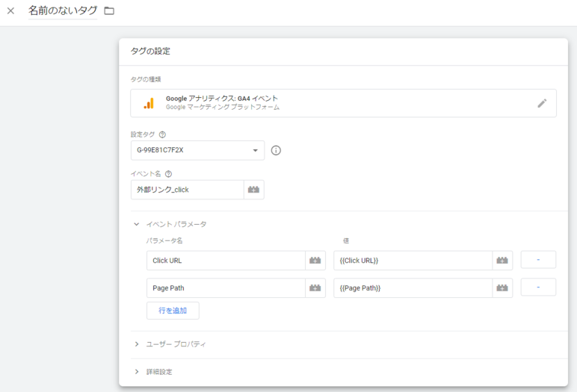Click the タグの設定 heading
This screenshot has height=392, width=577.
pos(150,51)
